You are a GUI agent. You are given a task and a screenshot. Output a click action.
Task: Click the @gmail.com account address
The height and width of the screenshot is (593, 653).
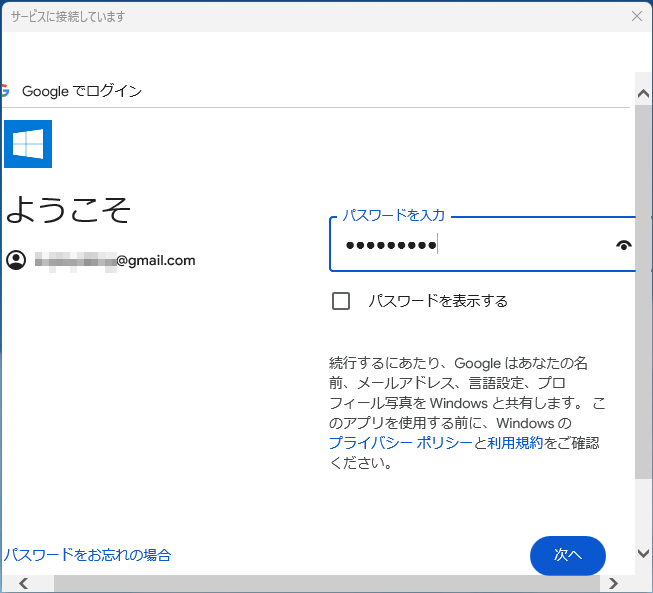pos(115,261)
